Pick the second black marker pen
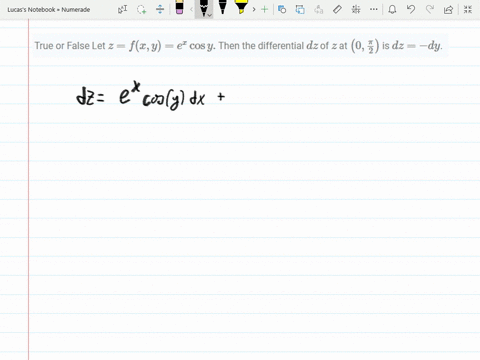The image size is (480, 360). point(222,8)
